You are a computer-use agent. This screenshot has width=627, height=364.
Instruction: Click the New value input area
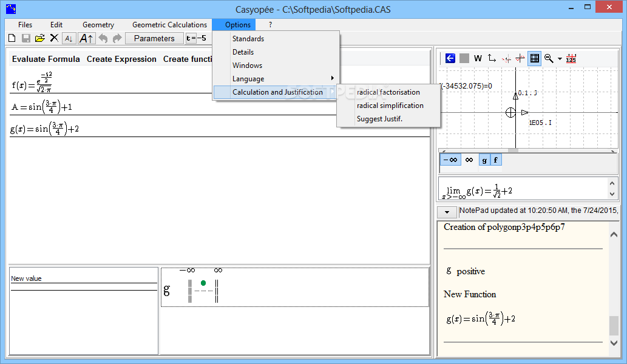pos(84,286)
